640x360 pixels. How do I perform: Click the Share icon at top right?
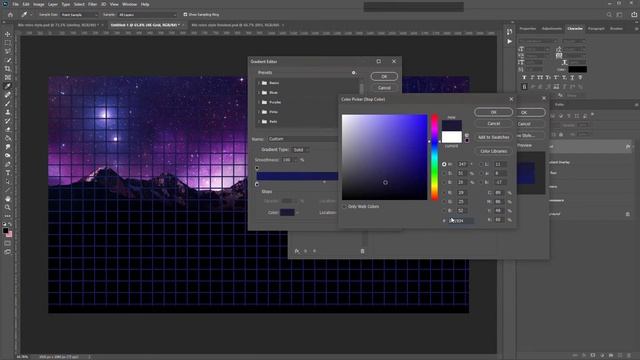pyautogui.click(x=634, y=15)
